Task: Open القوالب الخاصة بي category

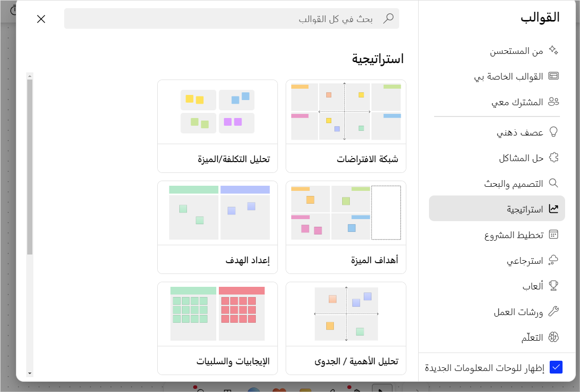Action: pyautogui.click(x=497, y=76)
